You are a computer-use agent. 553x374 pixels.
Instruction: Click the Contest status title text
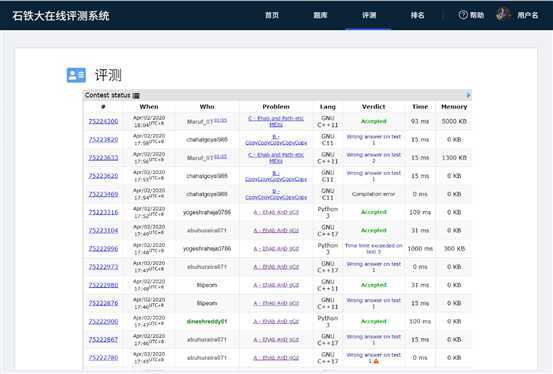tap(108, 95)
